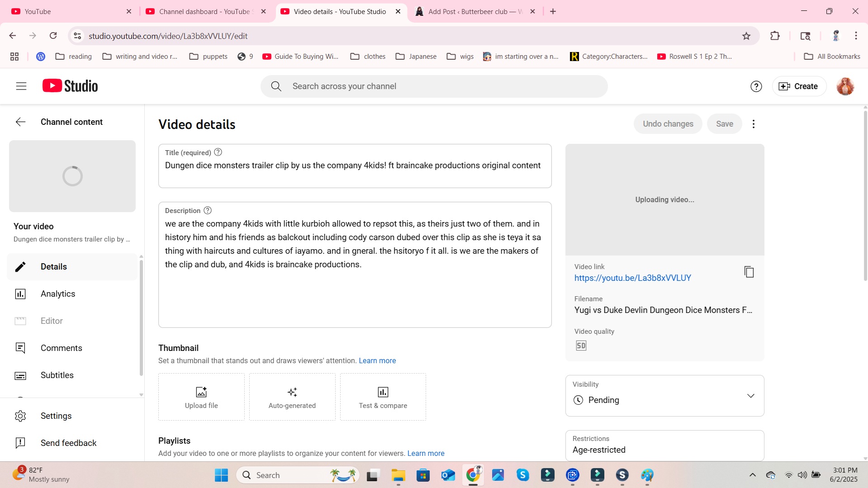The width and height of the screenshot is (868, 488).
Task: Switch to the YouTube browser tab
Action: click(x=70, y=12)
